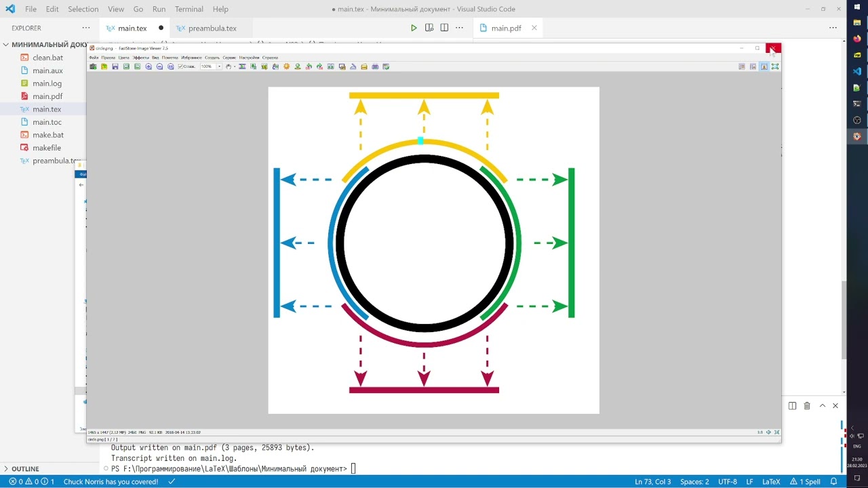Switch to main.tex editor tab
The height and width of the screenshot is (488, 868).
point(134,28)
